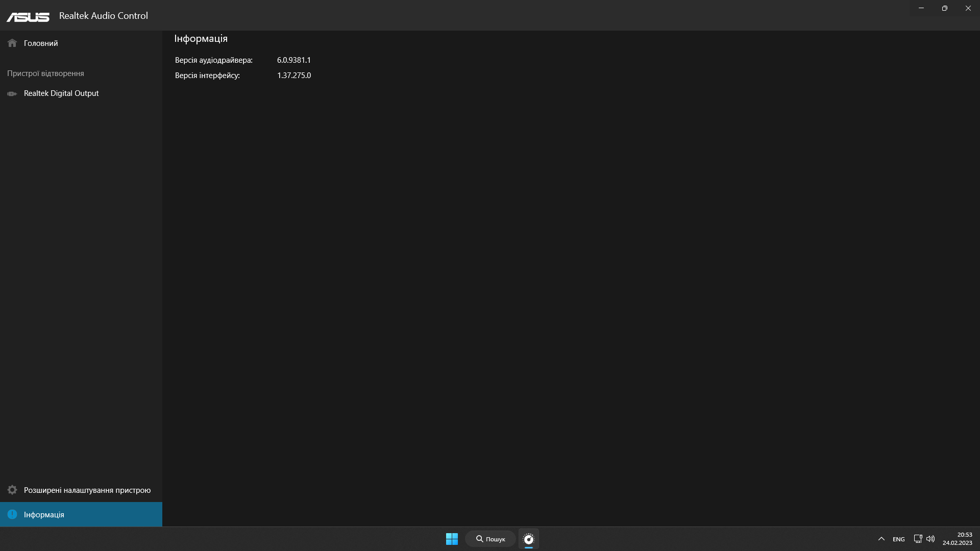
Task: Click the blue info circle icon
Action: [12, 514]
